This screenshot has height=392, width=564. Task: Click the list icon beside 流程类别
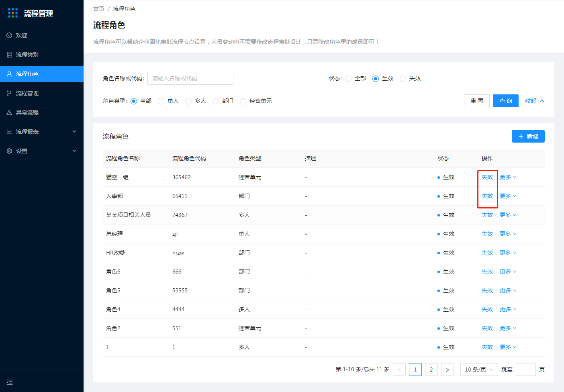pos(9,55)
